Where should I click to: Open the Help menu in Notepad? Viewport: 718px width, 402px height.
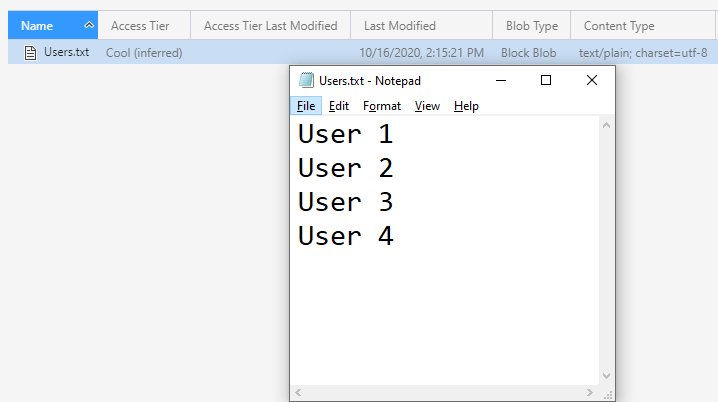[466, 106]
